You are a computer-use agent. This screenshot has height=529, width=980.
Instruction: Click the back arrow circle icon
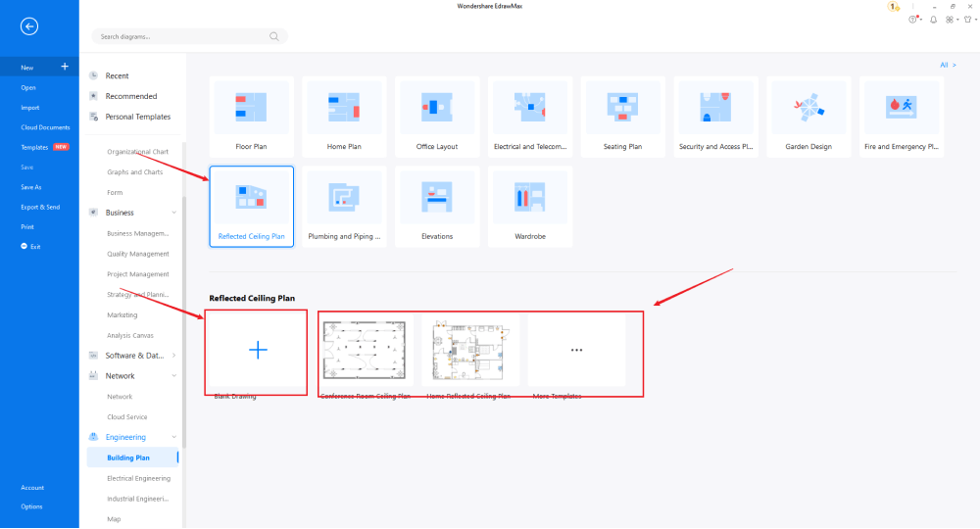pyautogui.click(x=28, y=26)
